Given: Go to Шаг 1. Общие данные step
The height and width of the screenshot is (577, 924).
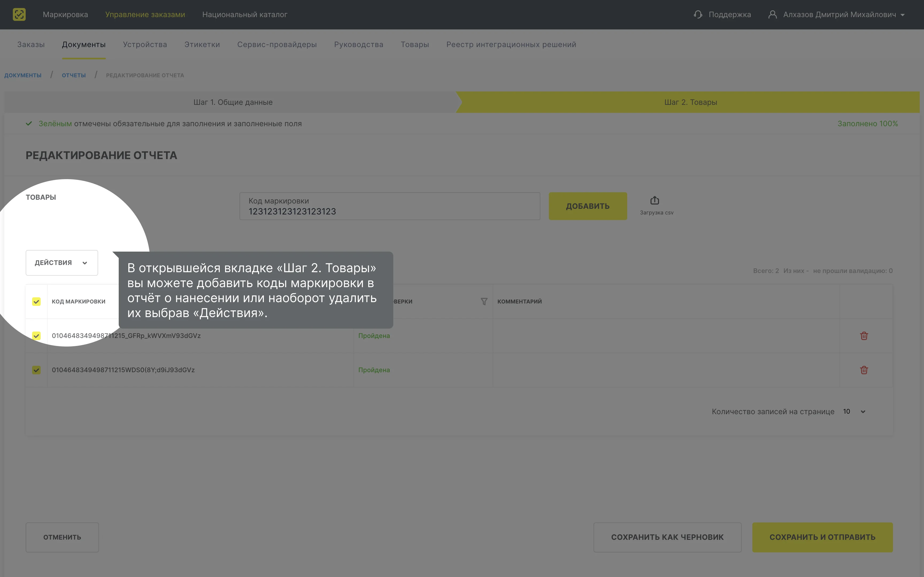Looking at the screenshot, I should click(233, 102).
